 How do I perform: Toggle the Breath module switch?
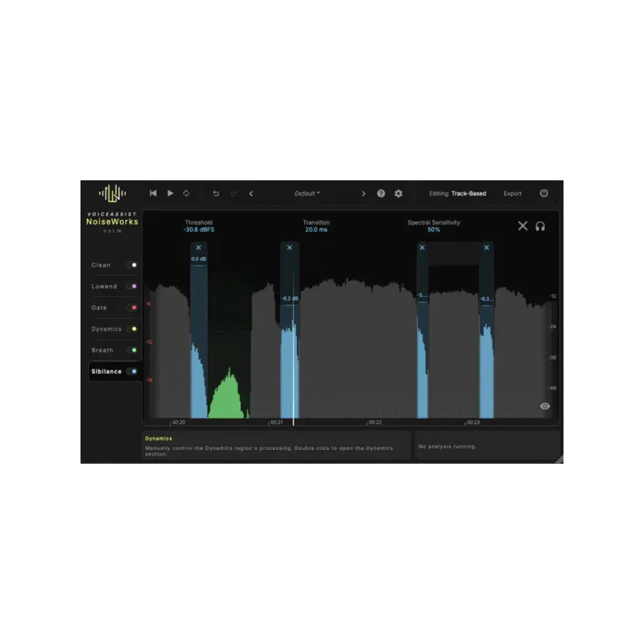tap(132, 350)
